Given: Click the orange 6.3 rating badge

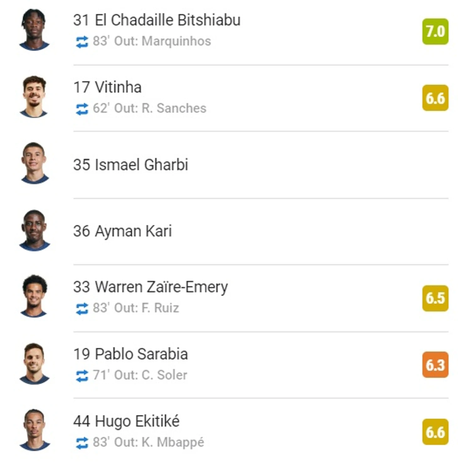Looking at the screenshot, I should coord(435,365).
